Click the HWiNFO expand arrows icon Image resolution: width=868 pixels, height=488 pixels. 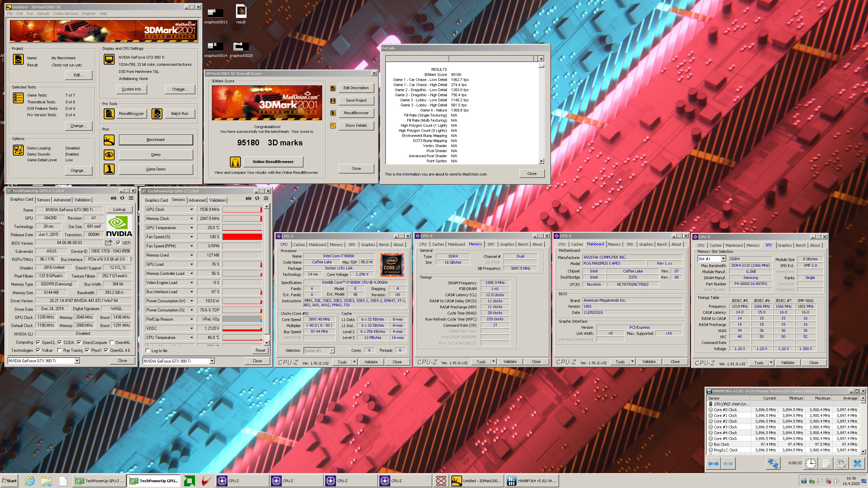click(x=714, y=463)
